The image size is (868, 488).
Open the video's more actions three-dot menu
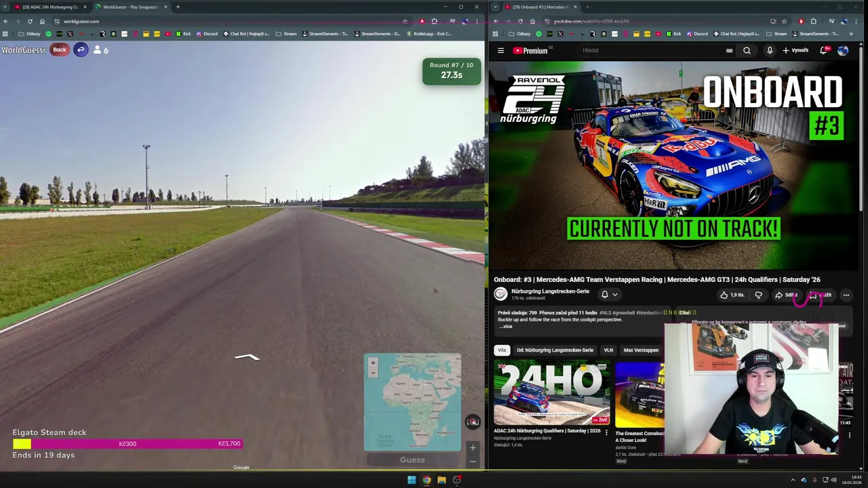[x=846, y=295]
